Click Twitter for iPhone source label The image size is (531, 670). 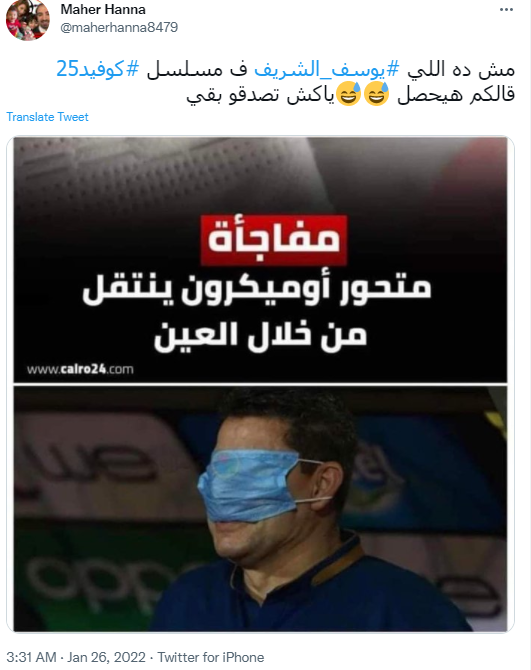[211, 657]
